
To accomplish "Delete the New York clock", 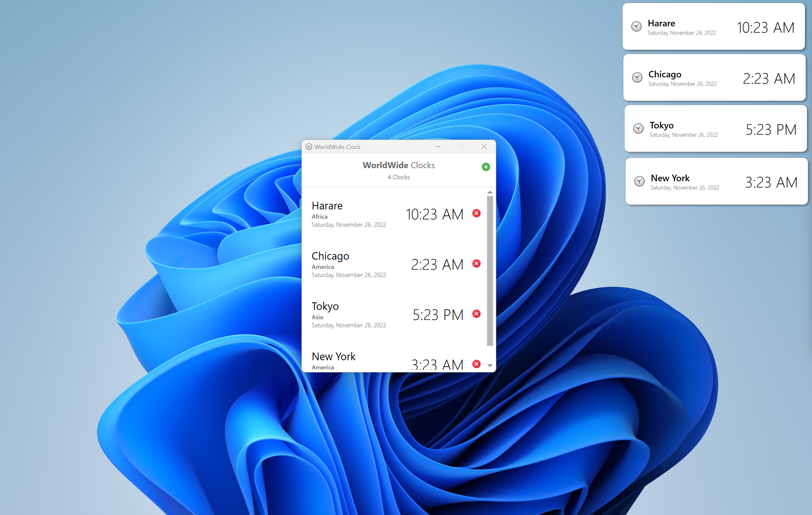I will pos(476,364).
